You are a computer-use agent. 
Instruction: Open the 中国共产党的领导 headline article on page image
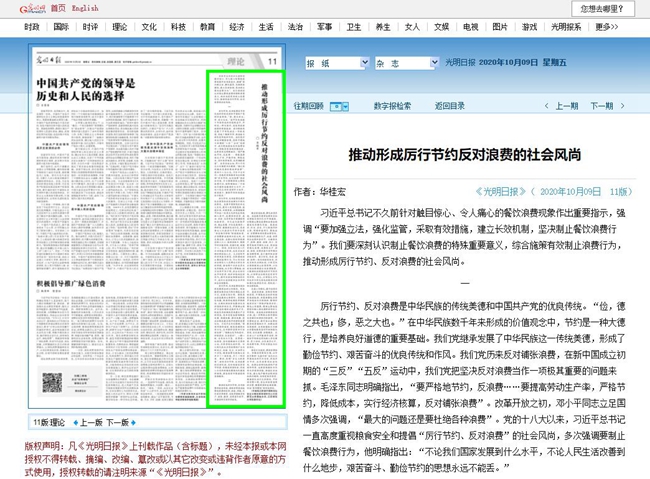85,88
